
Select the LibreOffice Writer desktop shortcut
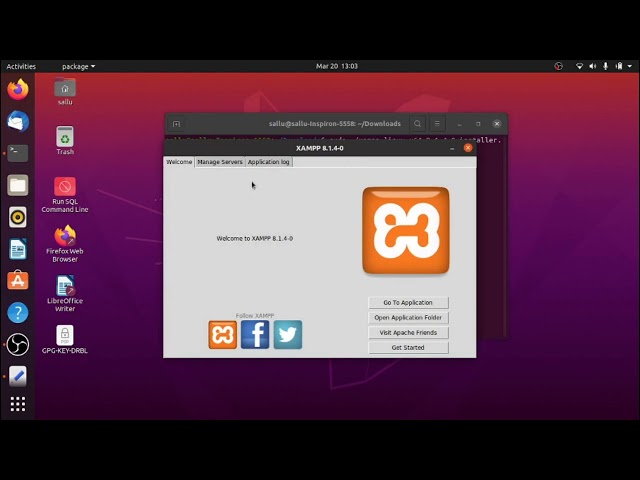[x=65, y=294]
